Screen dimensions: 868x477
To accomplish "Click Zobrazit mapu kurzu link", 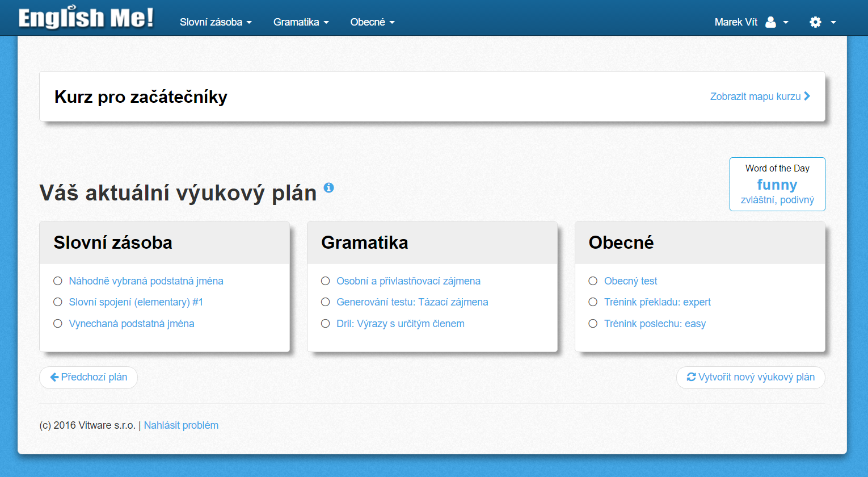I will point(760,96).
